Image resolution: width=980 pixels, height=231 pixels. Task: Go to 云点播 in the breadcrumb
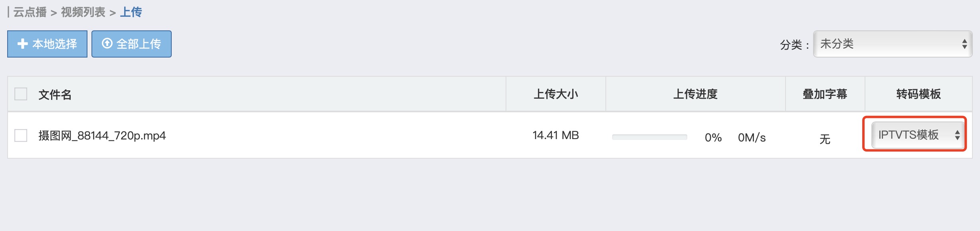tap(30, 12)
